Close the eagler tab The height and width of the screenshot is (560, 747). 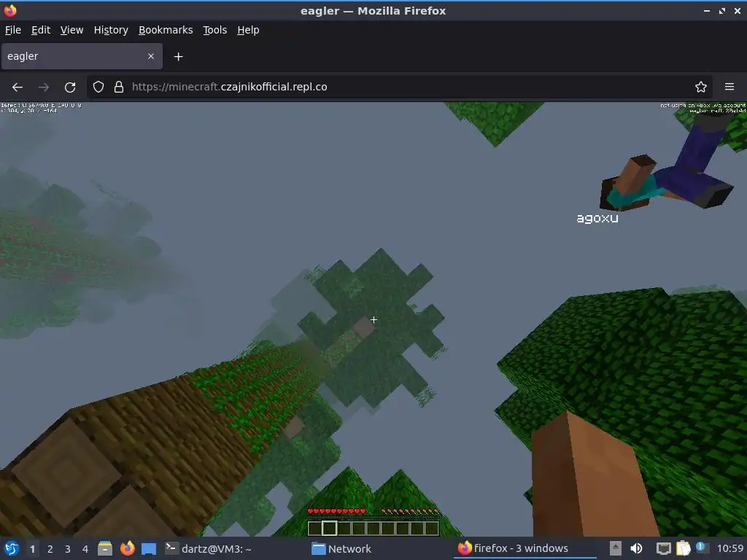point(150,56)
